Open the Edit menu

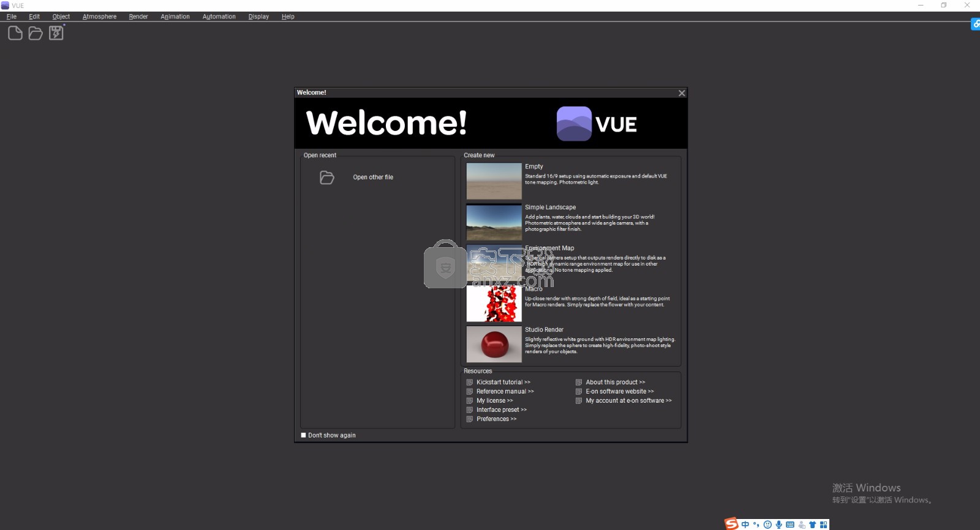(x=34, y=17)
